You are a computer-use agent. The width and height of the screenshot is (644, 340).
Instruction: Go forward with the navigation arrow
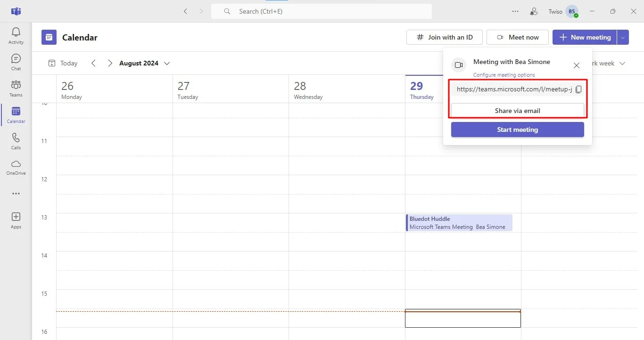pos(201,11)
